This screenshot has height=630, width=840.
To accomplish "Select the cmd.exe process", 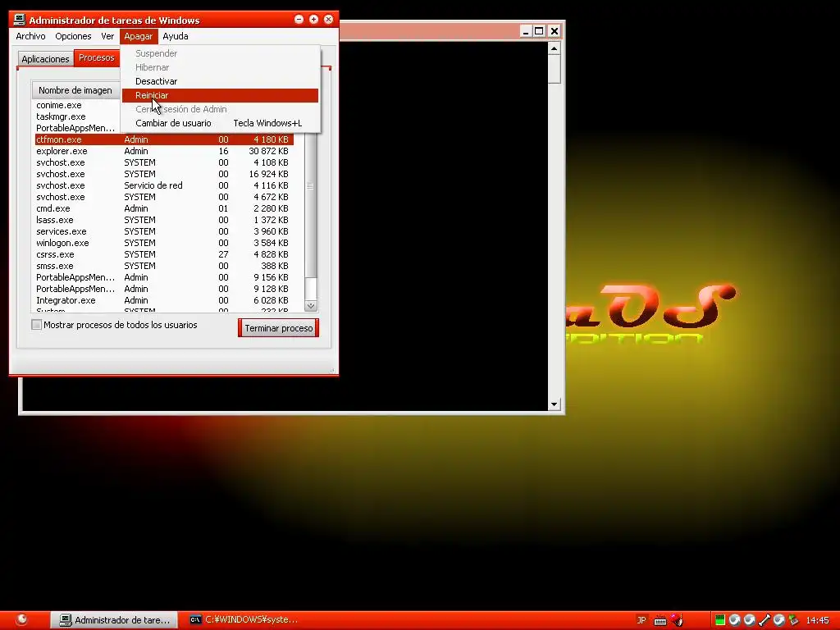I will (164, 208).
